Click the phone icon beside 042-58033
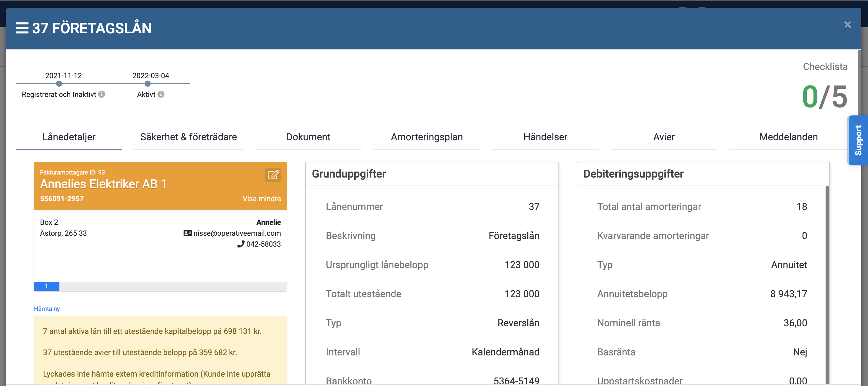Viewport: 868px width, 386px height. point(241,244)
